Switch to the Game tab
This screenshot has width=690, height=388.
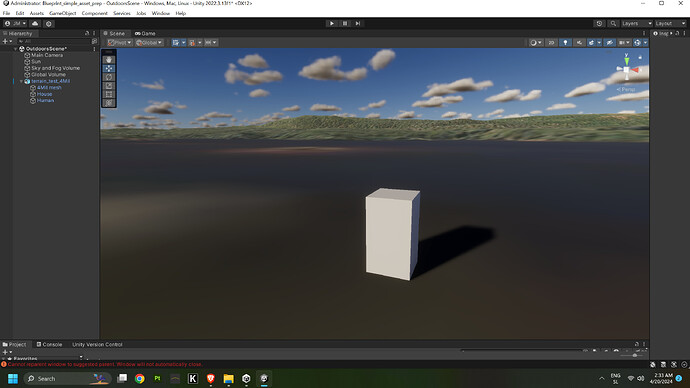coord(145,33)
